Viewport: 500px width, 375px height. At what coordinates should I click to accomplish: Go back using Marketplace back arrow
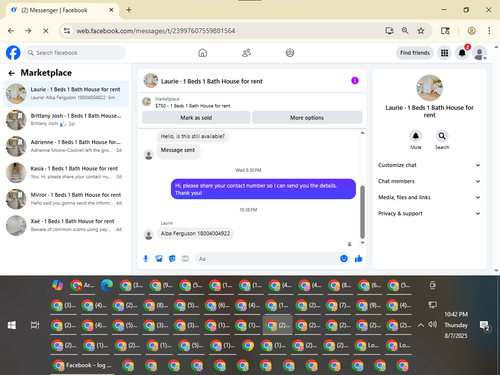pyautogui.click(x=12, y=73)
